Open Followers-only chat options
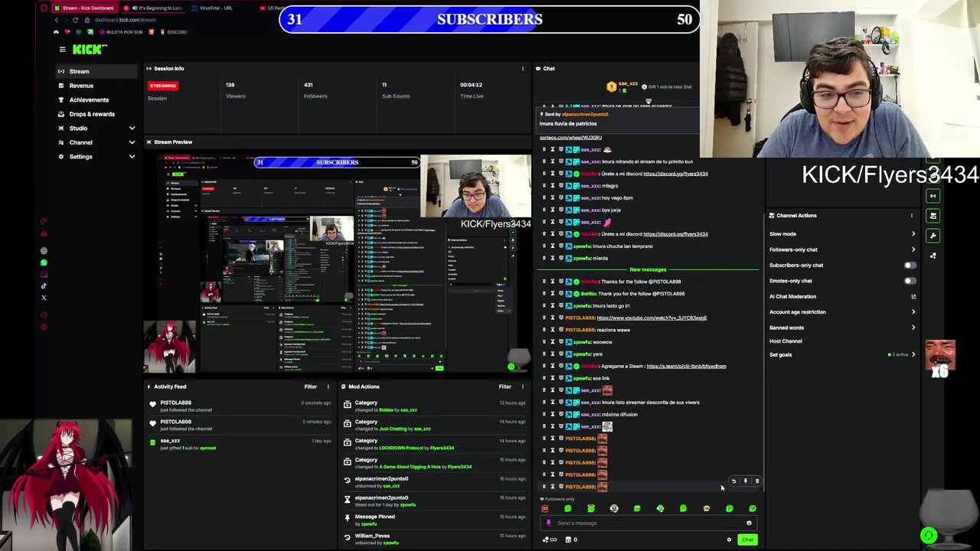 842,249
